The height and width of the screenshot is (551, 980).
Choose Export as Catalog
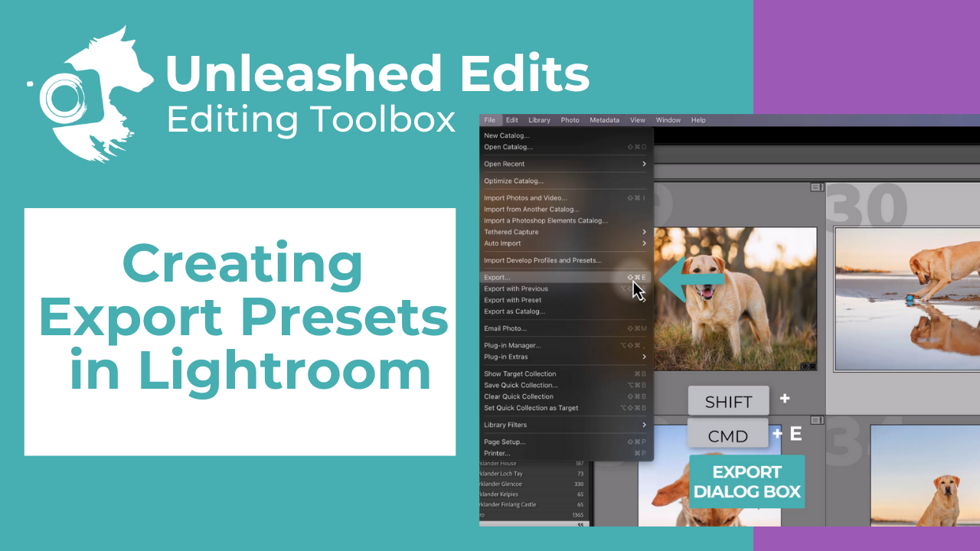click(x=566, y=311)
